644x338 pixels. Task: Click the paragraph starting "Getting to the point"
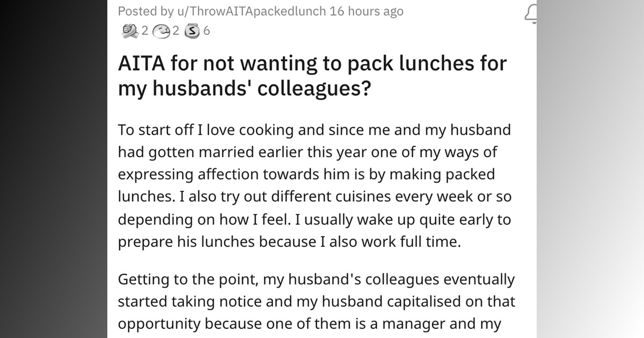coord(316,302)
